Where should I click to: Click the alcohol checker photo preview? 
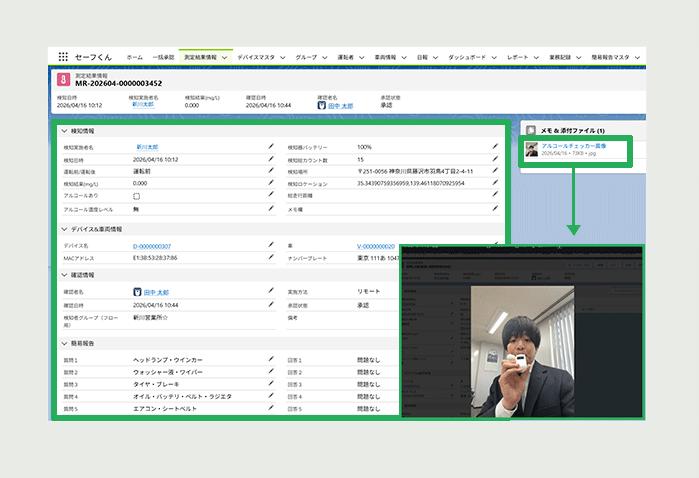[522, 351]
